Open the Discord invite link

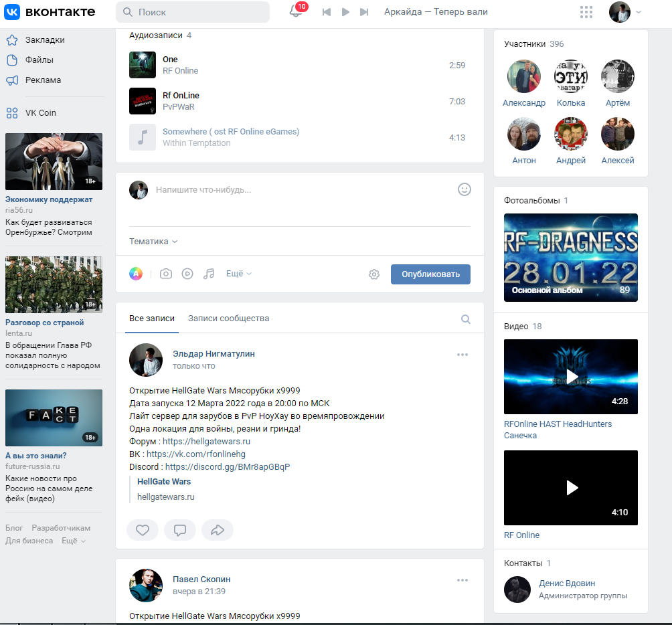[x=228, y=466]
